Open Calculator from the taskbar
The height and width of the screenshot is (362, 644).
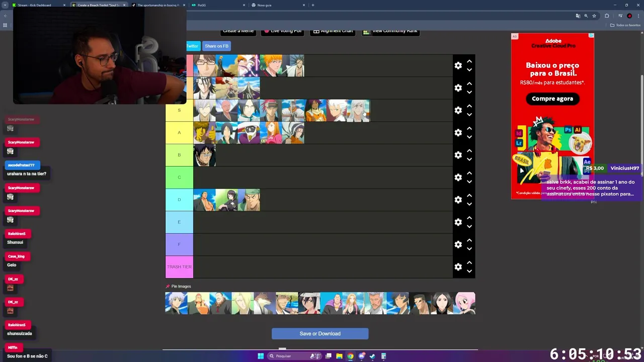click(x=383, y=356)
